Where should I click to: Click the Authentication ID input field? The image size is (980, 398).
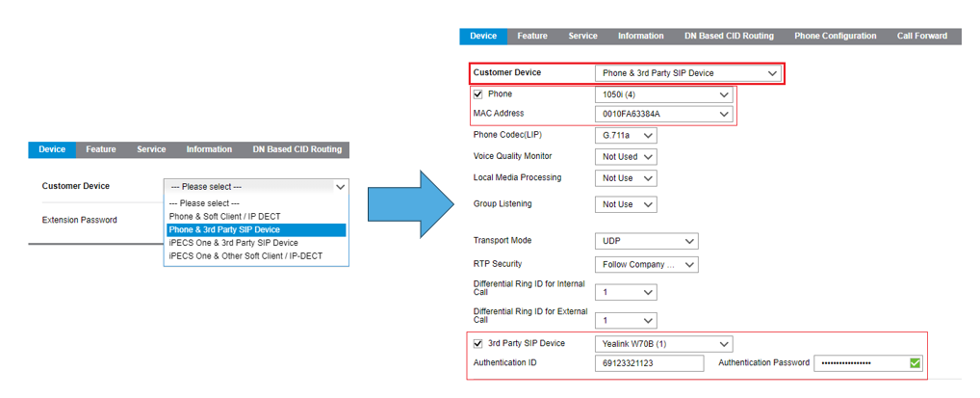point(649,363)
